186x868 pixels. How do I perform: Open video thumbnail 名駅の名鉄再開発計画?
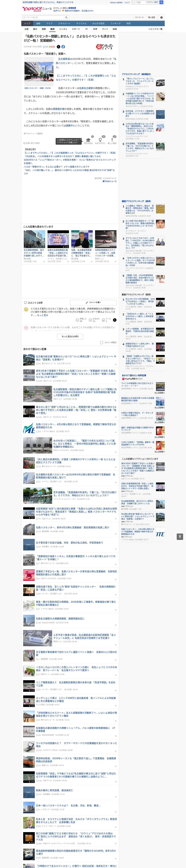pos(58,239)
